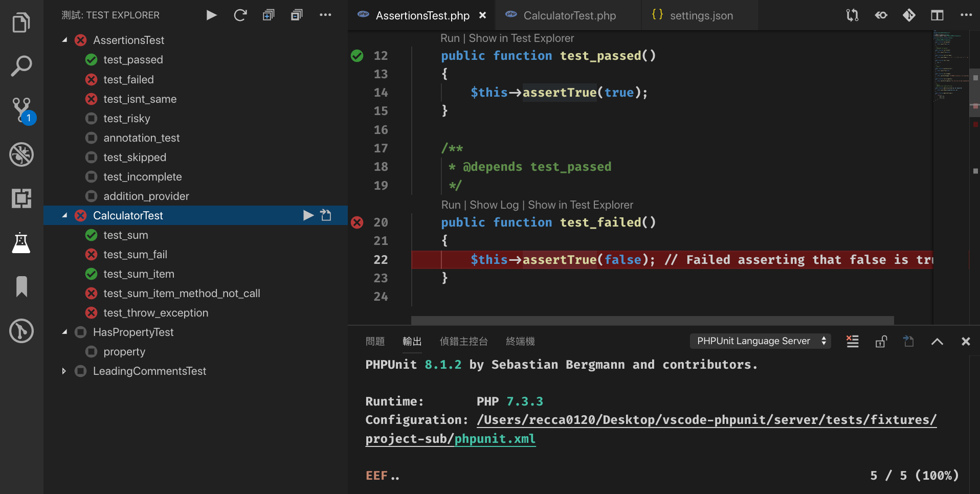Switch to the CalculatorTest.php tab
Image resolution: width=980 pixels, height=494 pixels.
569,16
